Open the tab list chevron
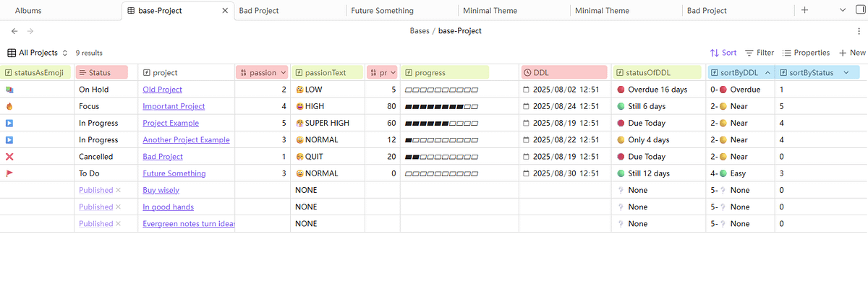Viewport: 868px width, 281px height. pos(841,10)
